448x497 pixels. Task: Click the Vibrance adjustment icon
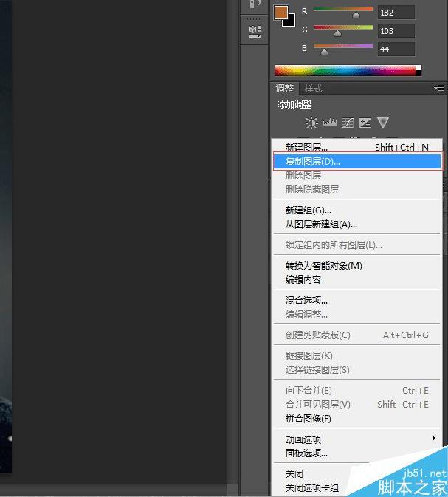[383, 123]
